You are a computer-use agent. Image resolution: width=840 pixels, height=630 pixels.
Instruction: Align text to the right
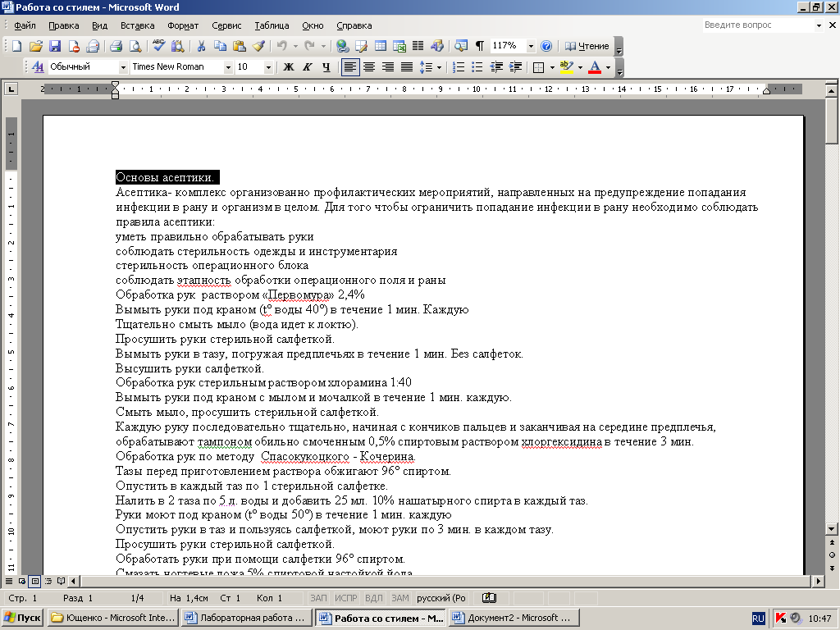pos(388,67)
